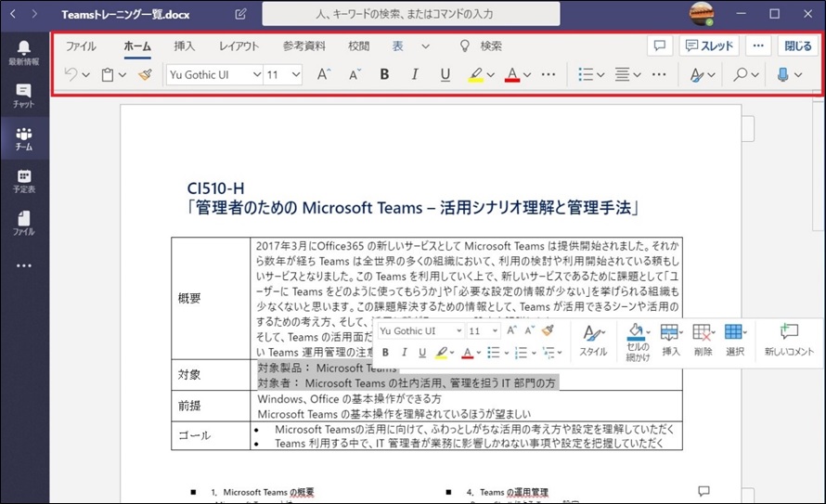This screenshot has height=504, width=826.
Task: Show more ribbon tabs with chevron after 表
Action: 425,46
